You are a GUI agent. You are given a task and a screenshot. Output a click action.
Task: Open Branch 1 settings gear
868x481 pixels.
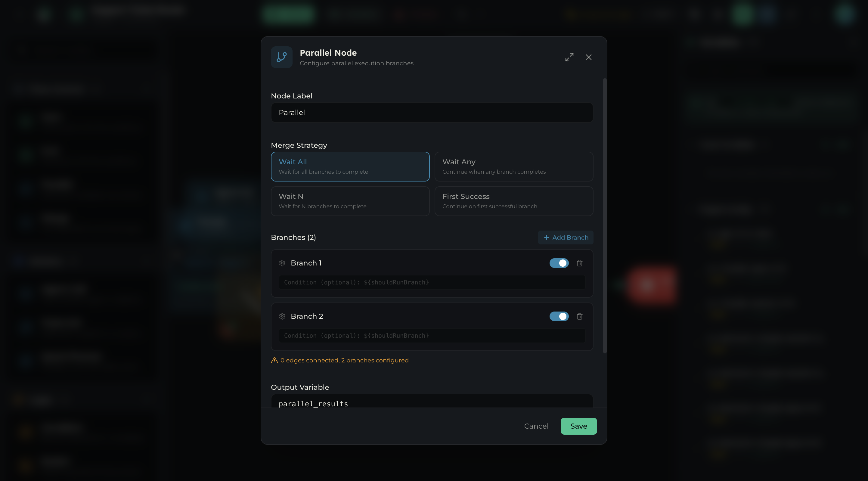(x=282, y=263)
